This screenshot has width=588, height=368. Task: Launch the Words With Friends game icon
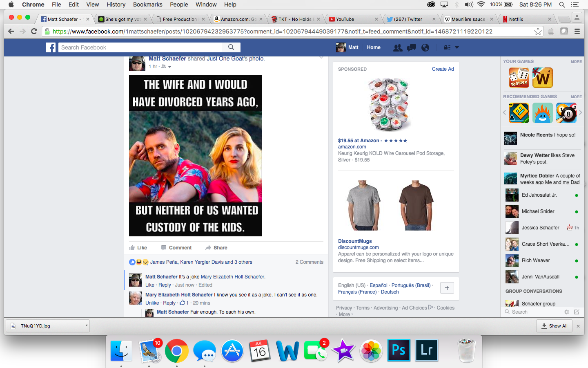(543, 78)
